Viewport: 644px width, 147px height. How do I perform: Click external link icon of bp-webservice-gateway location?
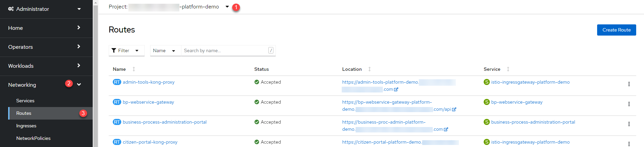(454, 109)
